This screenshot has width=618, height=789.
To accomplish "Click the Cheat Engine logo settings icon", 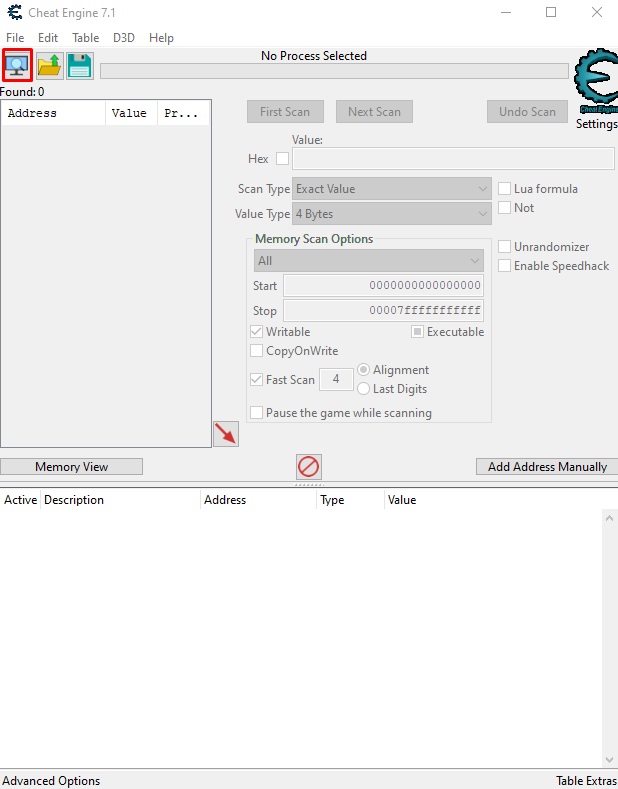I will pyautogui.click(x=596, y=85).
